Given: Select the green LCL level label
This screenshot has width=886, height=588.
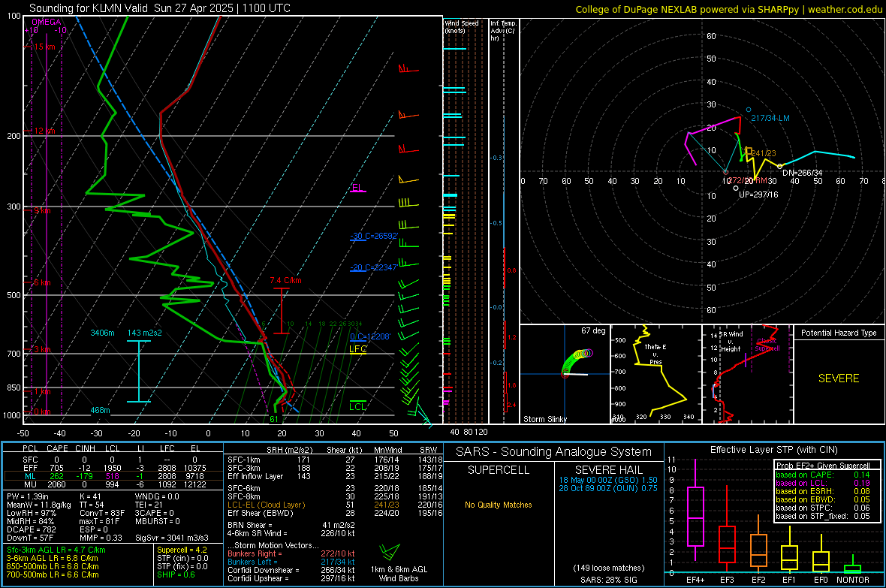Looking at the screenshot, I should (x=357, y=406).
